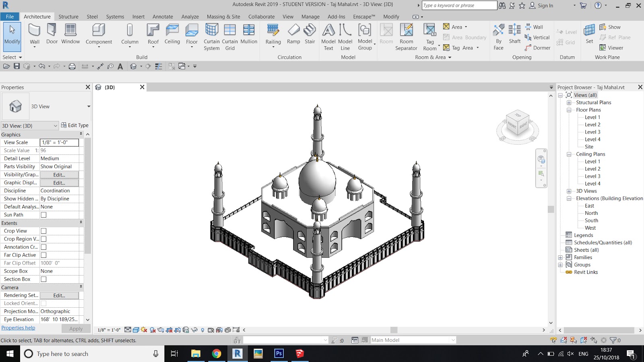The height and width of the screenshot is (362, 644).
Task: Activate the Window tool
Action: (x=71, y=34)
